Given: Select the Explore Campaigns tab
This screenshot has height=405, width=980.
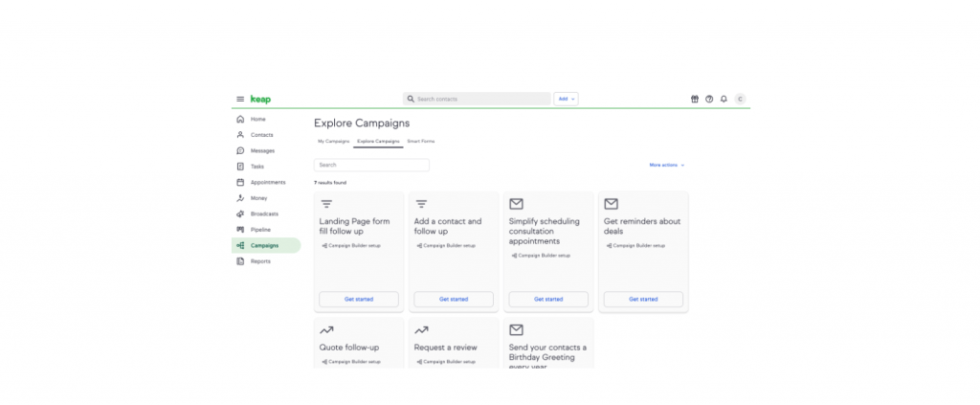Looking at the screenshot, I should pos(378,142).
